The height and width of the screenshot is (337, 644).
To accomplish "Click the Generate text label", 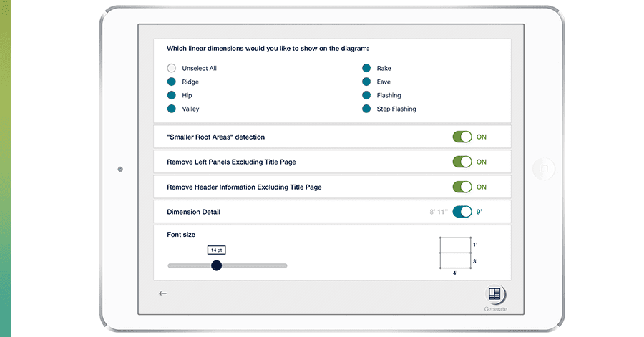I will 495,309.
